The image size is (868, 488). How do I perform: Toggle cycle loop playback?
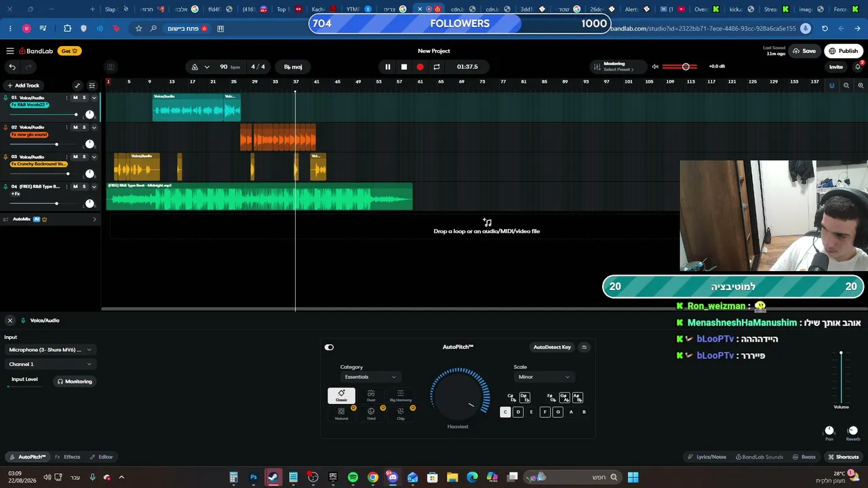(x=437, y=66)
